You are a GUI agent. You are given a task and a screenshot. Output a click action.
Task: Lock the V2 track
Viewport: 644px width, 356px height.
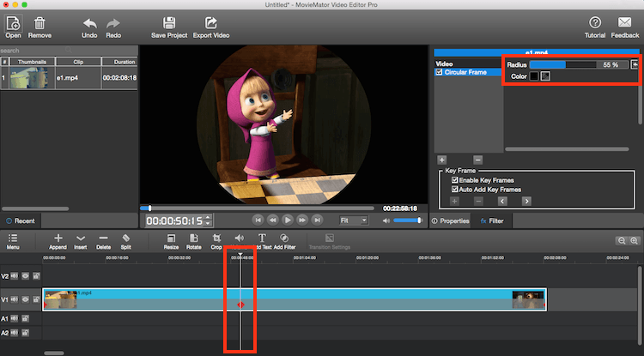point(36,276)
